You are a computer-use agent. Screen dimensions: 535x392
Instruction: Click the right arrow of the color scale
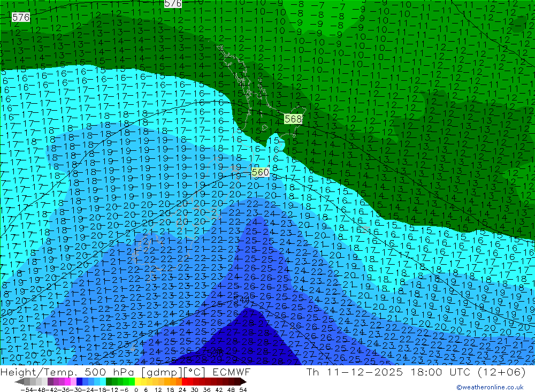pos(243,381)
